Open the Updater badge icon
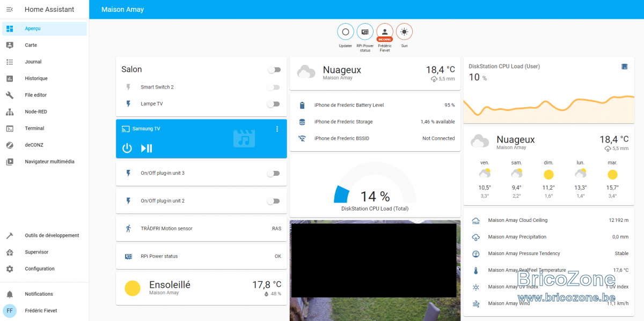The height and width of the screenshot is (321, 644). 346,32
